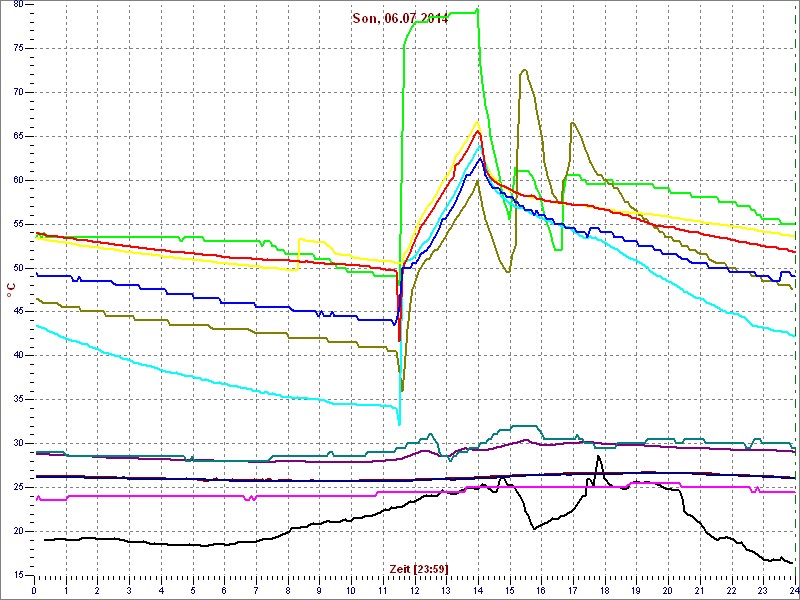Click the yellow curve's peak near hour 14
800x600 pixels.
(x=477, y=122)
